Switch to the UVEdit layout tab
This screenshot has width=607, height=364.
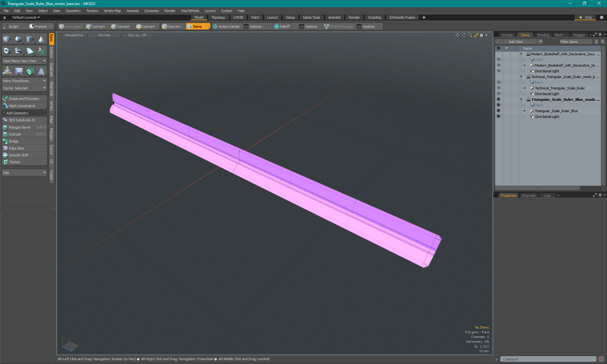(238, 17)
